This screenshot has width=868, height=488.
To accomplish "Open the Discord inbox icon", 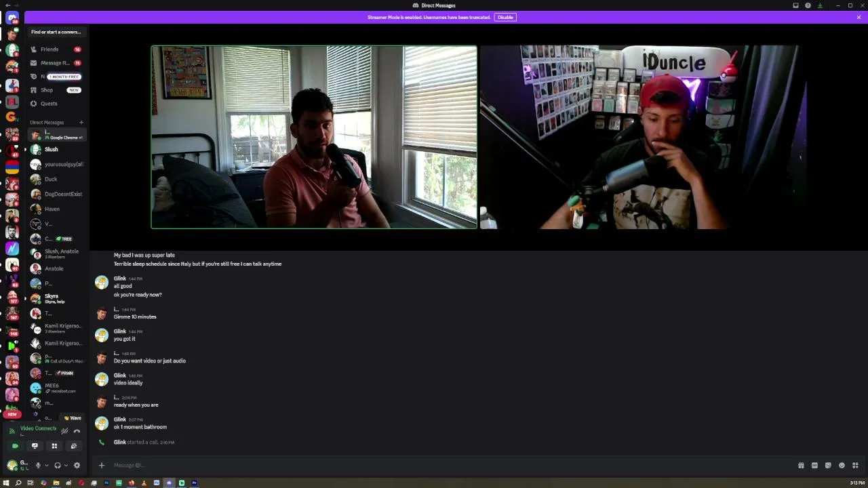I will (x=795, y=5).
